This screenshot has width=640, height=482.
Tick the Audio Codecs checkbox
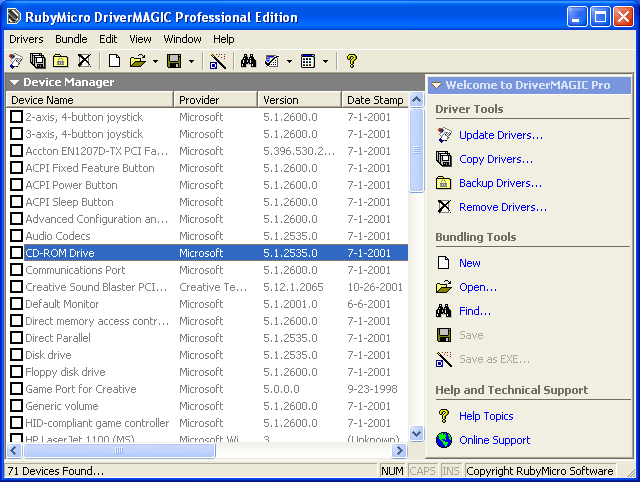coord(16,236)
